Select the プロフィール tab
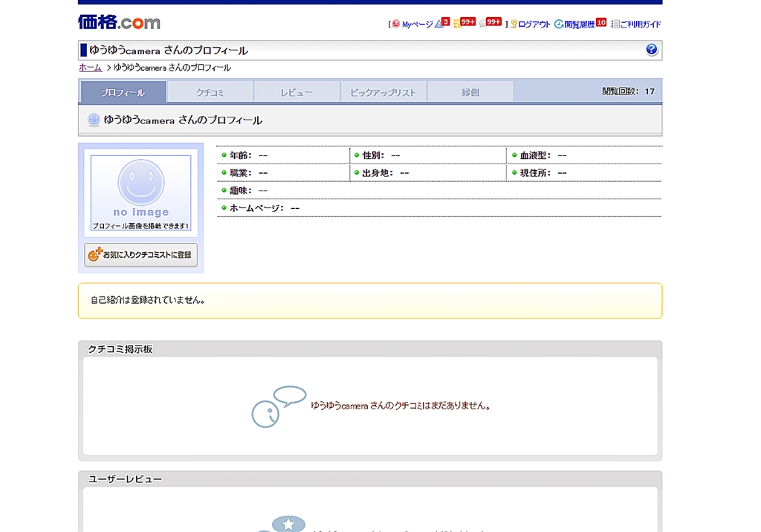The image size is (761, 532). (x=123, y=91)
